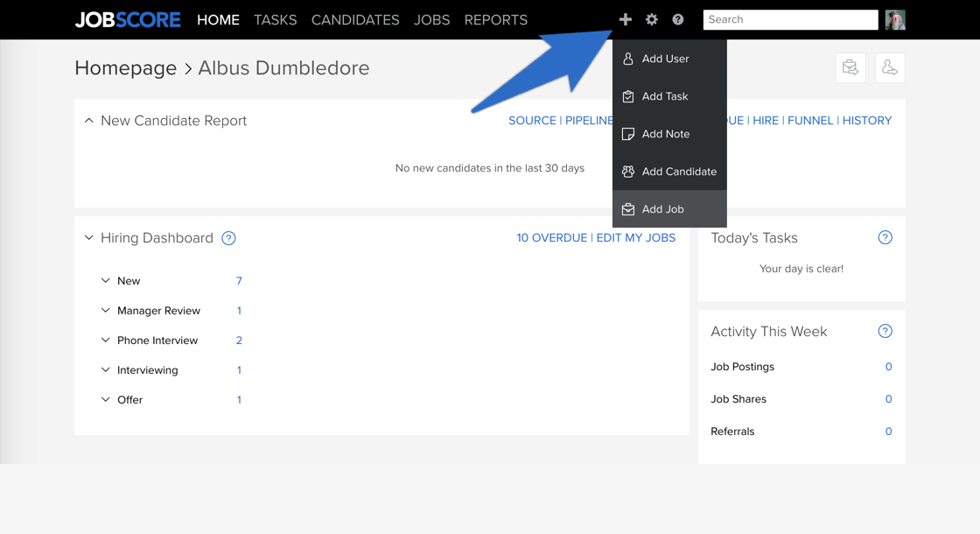Open the user avatar profile picture
Viewport: 980px width, 534px height.
pos(895,20)
